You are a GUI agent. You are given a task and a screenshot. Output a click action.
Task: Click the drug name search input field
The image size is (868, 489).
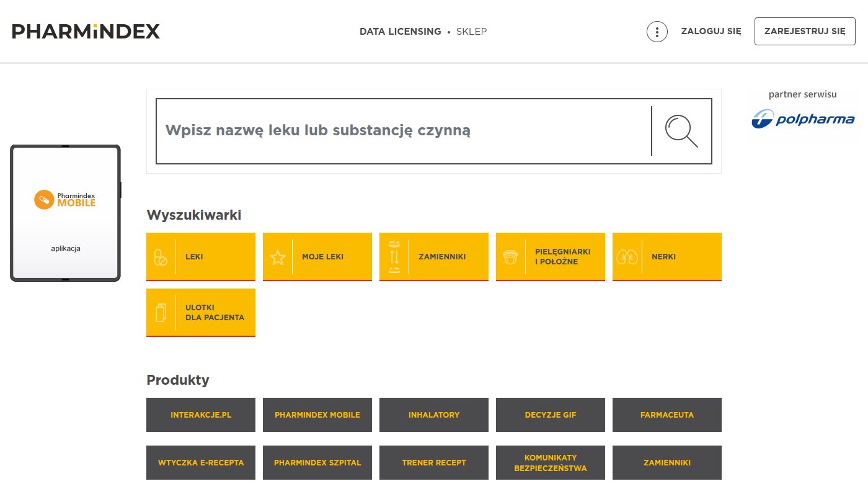[x=403, y=131]
